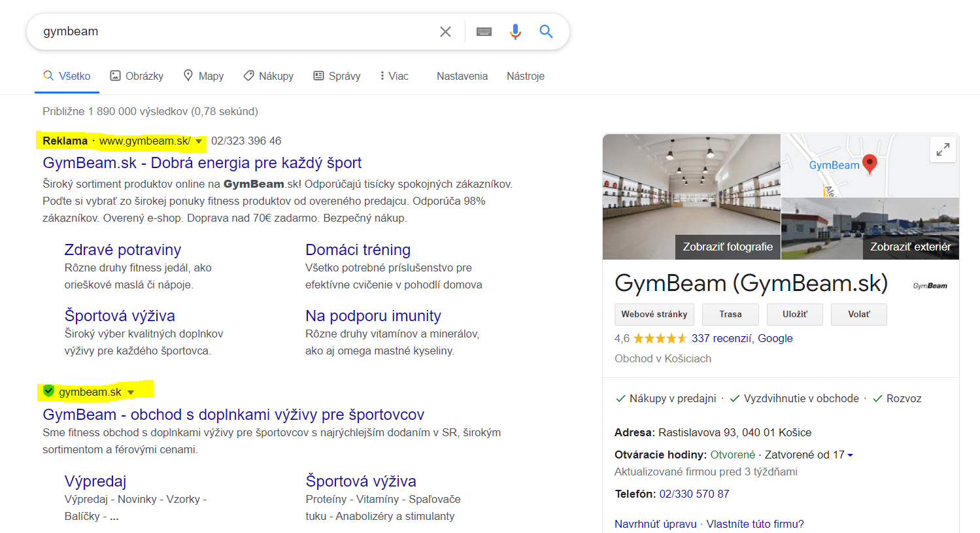The height and width of the screenshot is (533, 980).
Task: Start voice search with the microphone icon
Action: coord(515,31)
